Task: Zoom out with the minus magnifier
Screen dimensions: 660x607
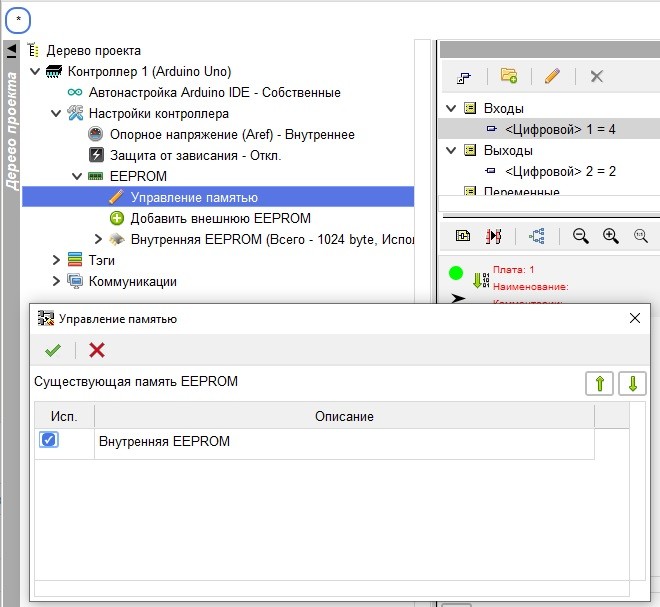Action: point(580,236)
